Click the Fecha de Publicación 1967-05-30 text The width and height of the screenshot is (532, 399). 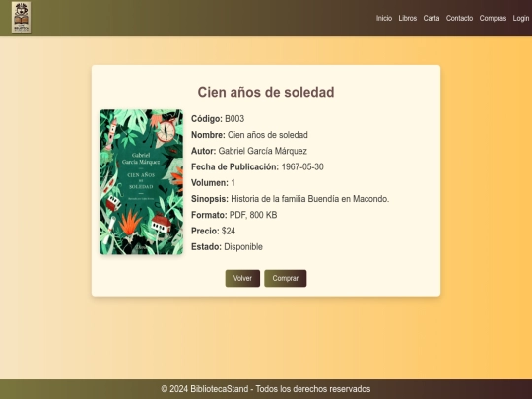257,166
